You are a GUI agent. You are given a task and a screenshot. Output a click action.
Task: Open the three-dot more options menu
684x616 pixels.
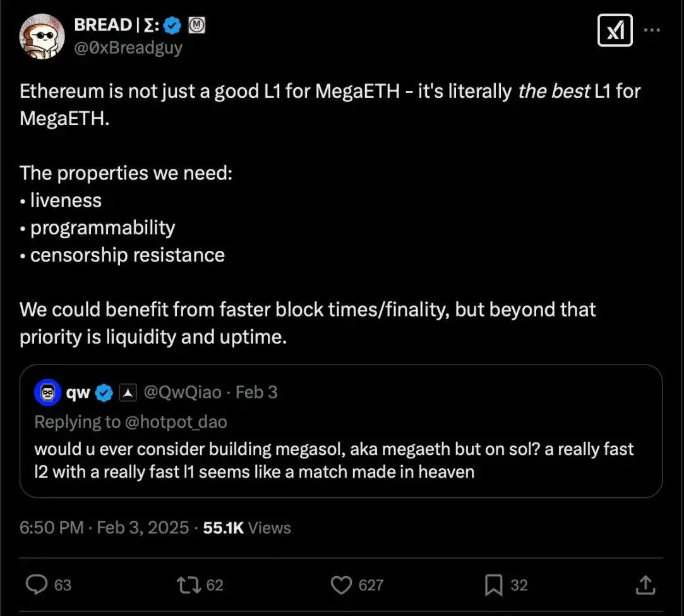[x=652, y=30]
